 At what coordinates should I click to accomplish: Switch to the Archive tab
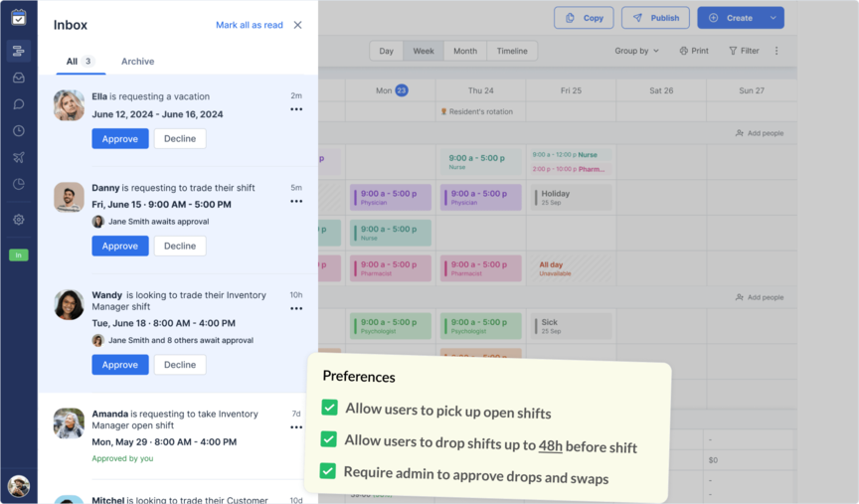point(137,62)
